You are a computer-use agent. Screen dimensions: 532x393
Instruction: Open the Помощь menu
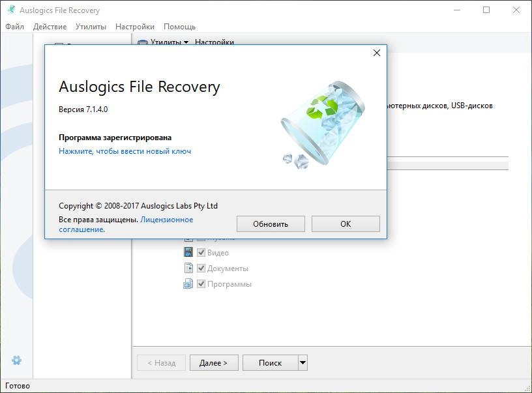click(x=179, y=27)
